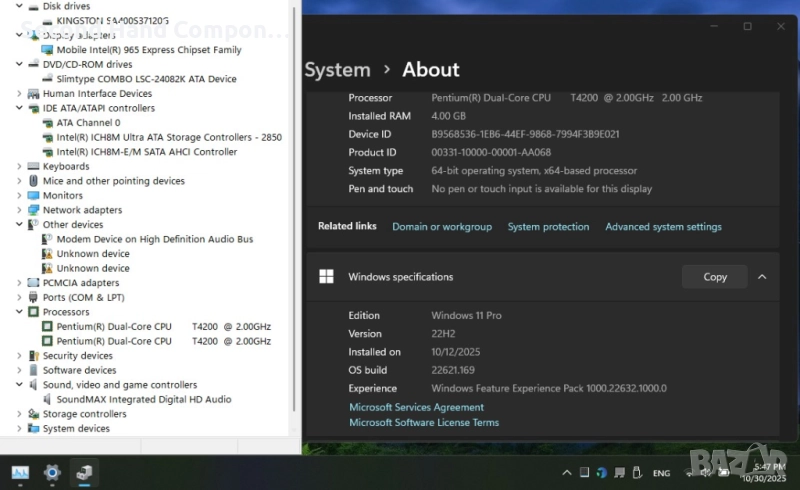
Task: Click the Settings gear icon in taskbar
Action: click(52, 472)
